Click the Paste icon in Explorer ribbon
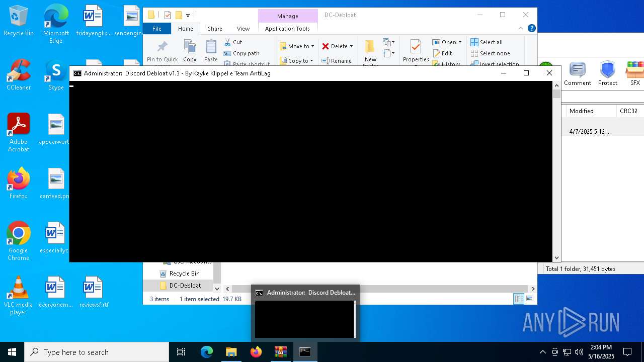Image resolution: width=644 pixels, height=362 pixels. (x=211, y=51)
